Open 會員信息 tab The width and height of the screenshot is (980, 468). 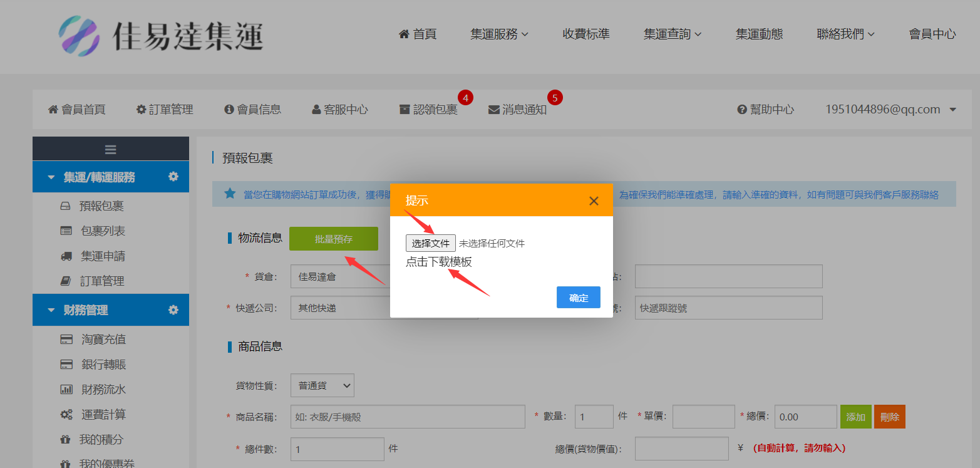[x=253, y=110]
